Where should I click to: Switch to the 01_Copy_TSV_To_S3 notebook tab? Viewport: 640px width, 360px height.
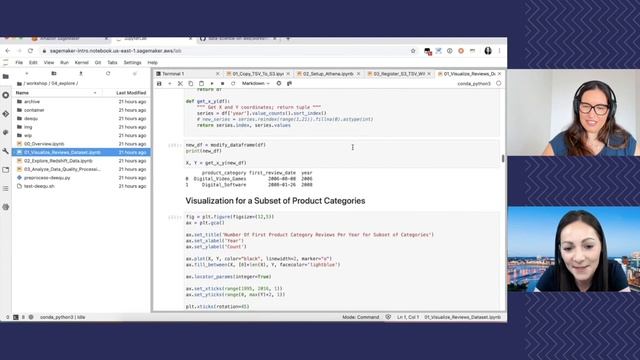pos(258,74)
